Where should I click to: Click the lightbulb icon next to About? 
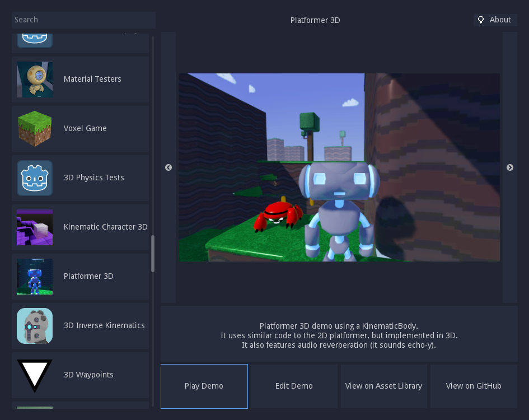(481, 20)
